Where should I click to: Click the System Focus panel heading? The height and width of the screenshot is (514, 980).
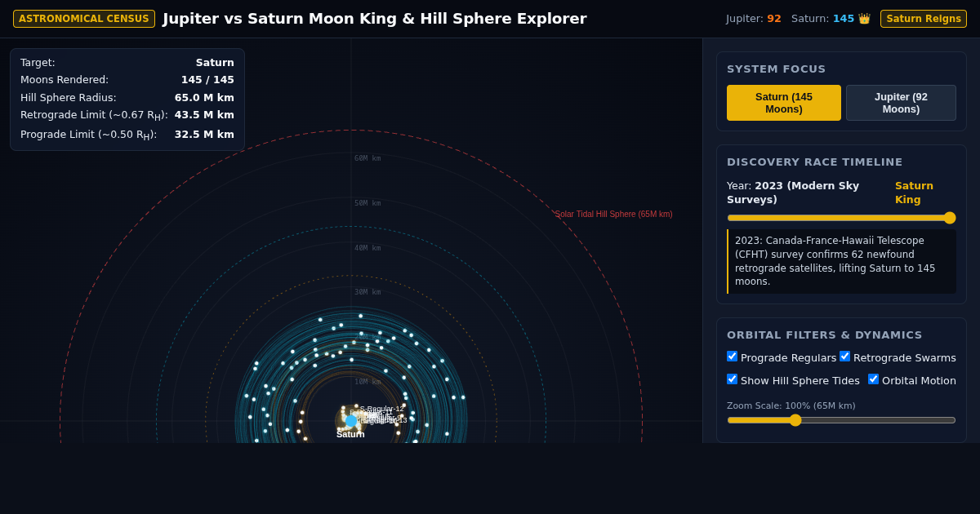pyautogui.click(x=777, y=69)
